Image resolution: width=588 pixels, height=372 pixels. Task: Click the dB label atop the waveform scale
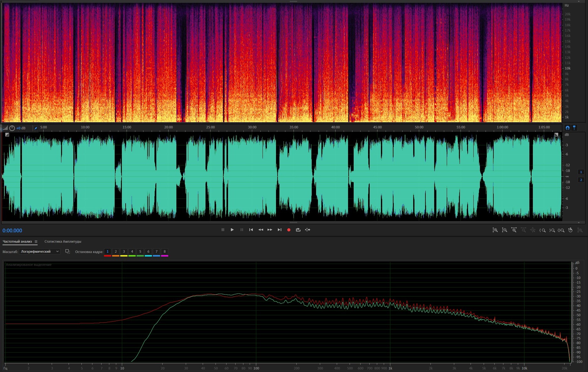click(x=566, y=135)
